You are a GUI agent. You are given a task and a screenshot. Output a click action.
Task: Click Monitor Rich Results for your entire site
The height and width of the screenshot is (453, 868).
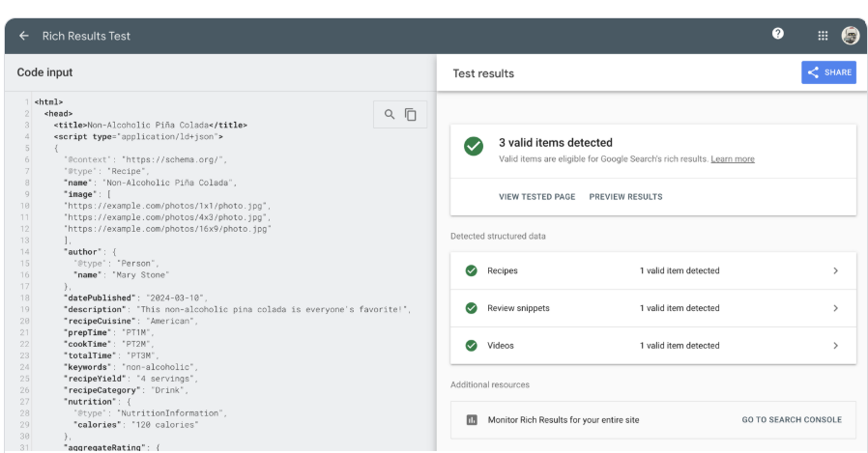(563, 420)
